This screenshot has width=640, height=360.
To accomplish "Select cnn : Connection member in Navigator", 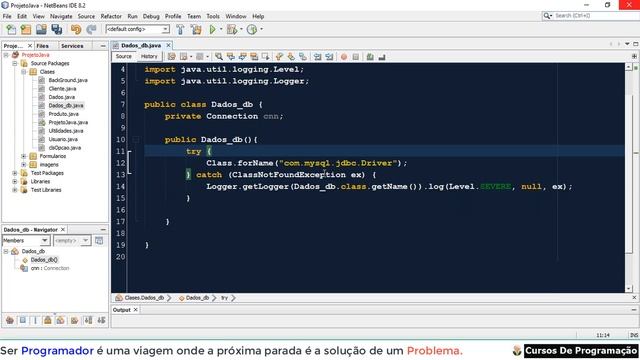I will [x=50, y=268].
